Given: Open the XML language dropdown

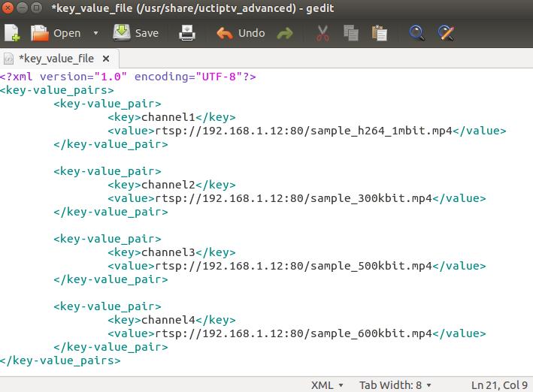Looking at the screenshot, I should click(327, 385).
